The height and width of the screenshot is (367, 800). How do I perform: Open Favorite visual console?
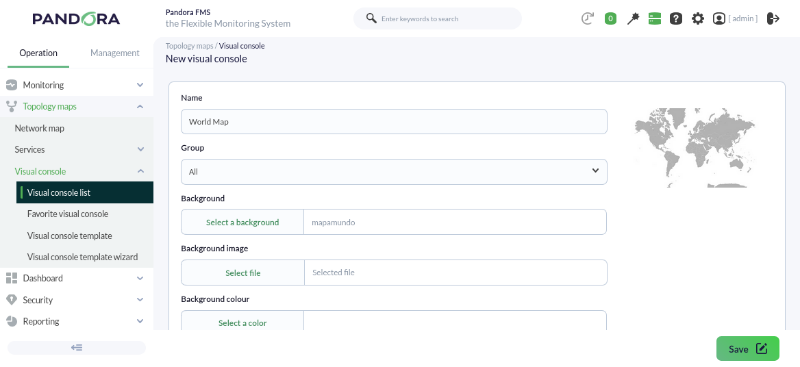(x=68, y=214)
